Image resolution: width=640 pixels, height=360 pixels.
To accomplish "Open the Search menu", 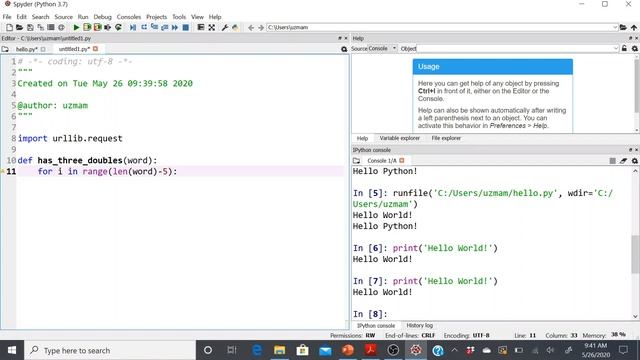I will (x=40, y=17).
